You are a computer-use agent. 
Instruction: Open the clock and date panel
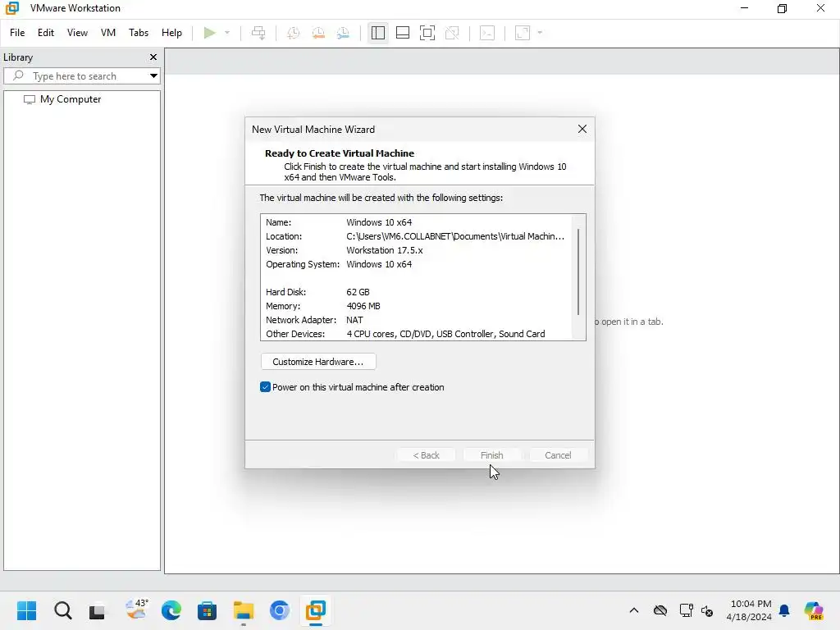[x=749, y=610]
